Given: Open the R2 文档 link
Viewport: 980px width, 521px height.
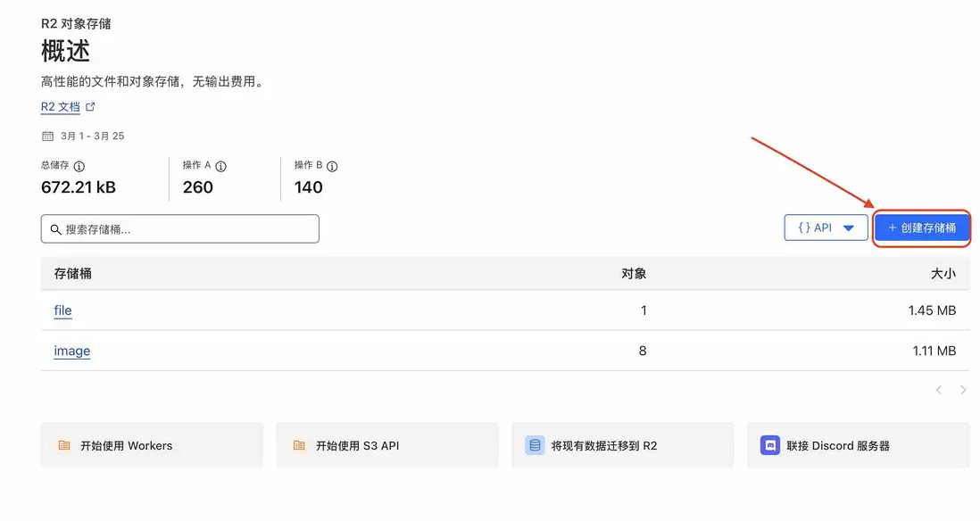Looking at the screenshot, I should (x=61, y=107).
